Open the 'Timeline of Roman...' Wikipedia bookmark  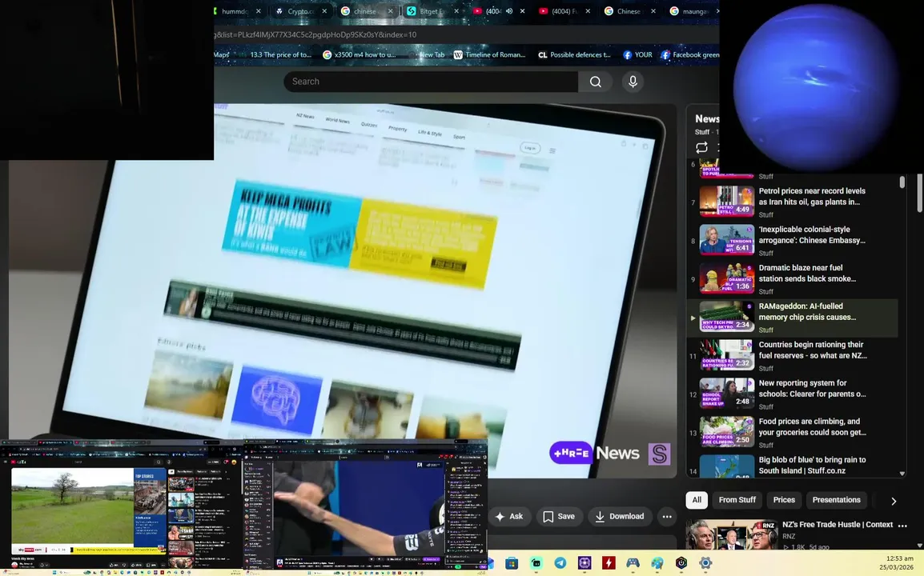(489, 54)
